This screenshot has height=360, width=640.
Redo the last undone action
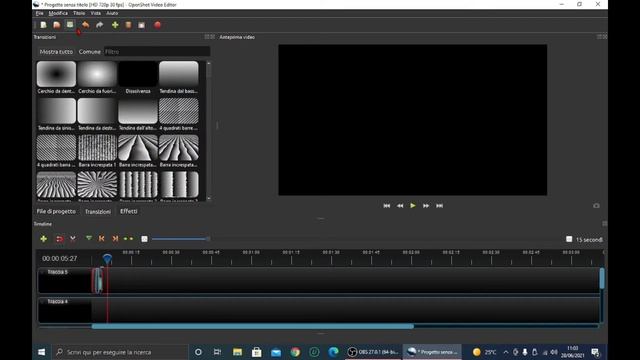99,25
